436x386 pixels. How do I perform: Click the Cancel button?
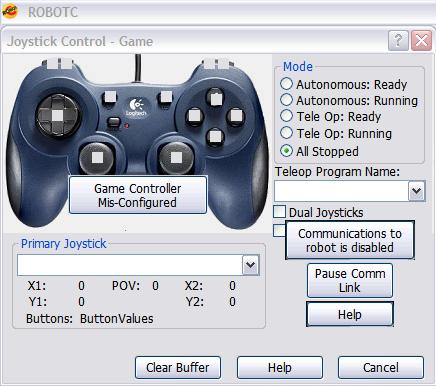click(381, 367)
